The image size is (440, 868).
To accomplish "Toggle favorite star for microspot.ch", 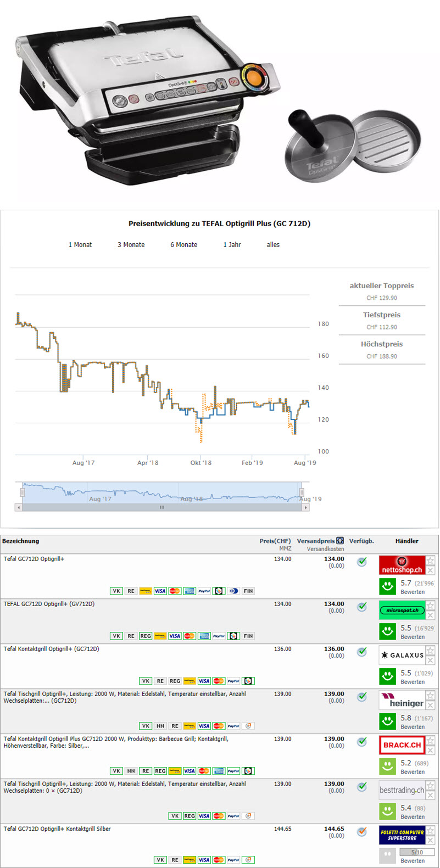I will (x=431, y=606).
